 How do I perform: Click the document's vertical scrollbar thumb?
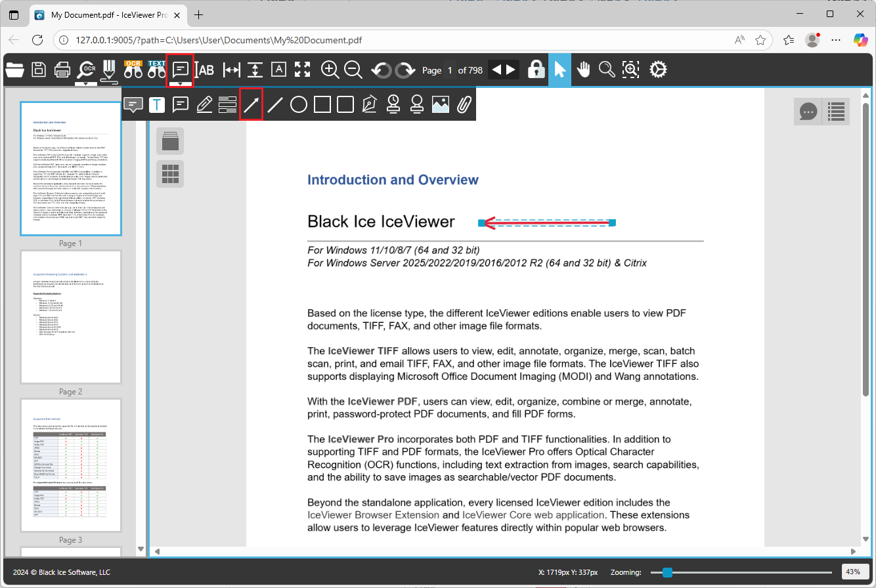(x=865, y=249)
